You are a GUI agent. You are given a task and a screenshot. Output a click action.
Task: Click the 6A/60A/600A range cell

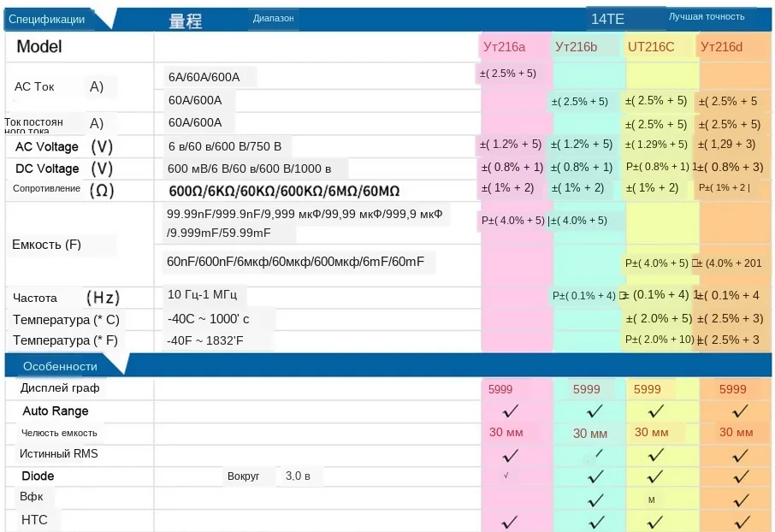pyautogui.click(x=204, y=77)
